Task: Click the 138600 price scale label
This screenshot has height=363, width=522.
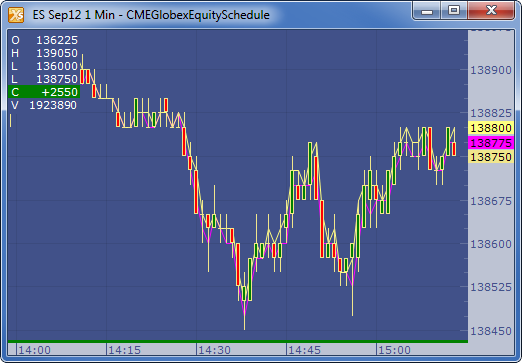Action: pos(491,244)
